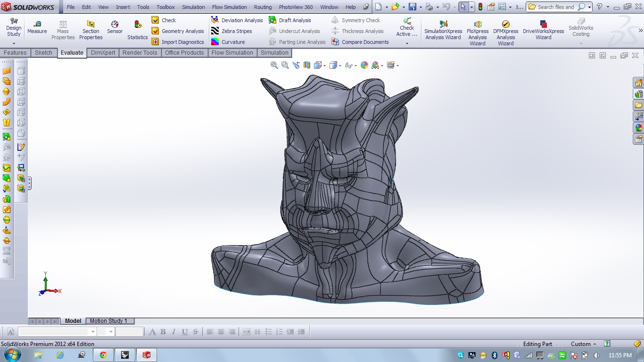Image resolution: width=644 pixels, height=362 pixels.
Task: Expand the Design Study dropdown arrow
Action: click(14, 43)
